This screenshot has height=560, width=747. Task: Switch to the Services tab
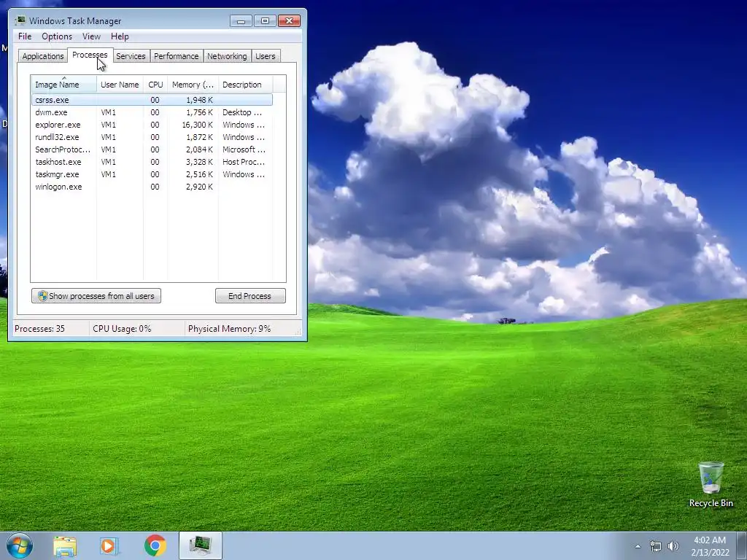(131, 56)
